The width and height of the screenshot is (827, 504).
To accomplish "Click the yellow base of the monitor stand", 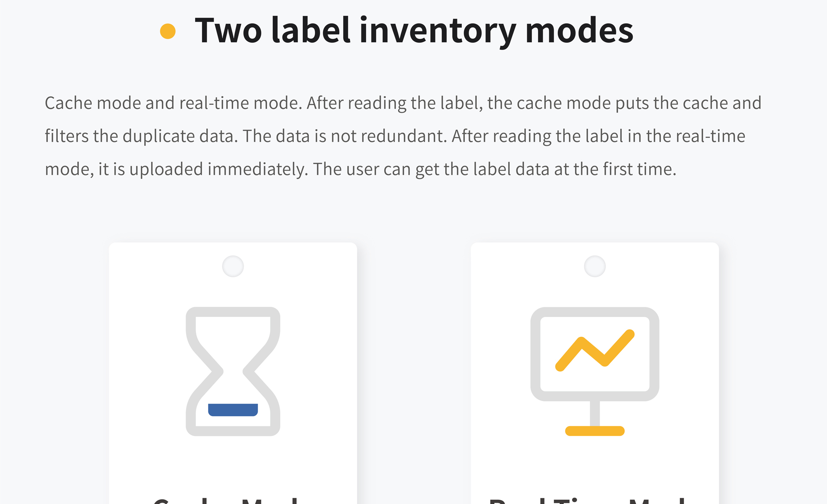I will pos(595,431).
